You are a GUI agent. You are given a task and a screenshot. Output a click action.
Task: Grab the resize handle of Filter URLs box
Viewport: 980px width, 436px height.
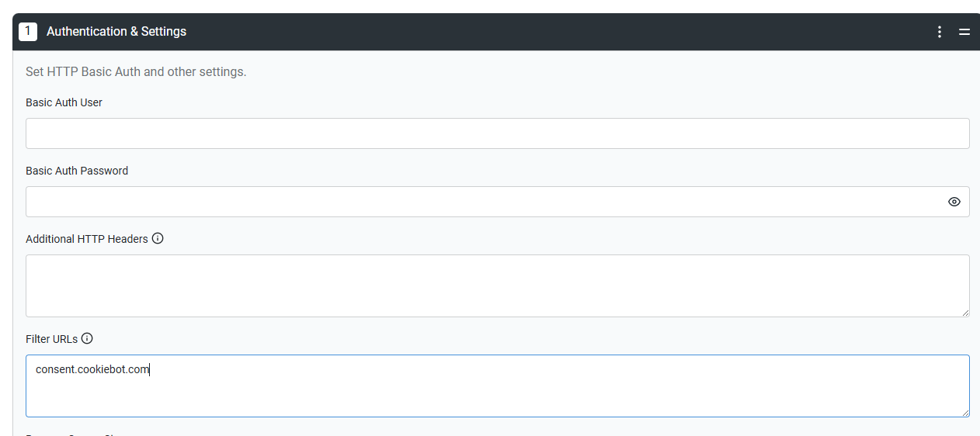(x=965, y=413)
